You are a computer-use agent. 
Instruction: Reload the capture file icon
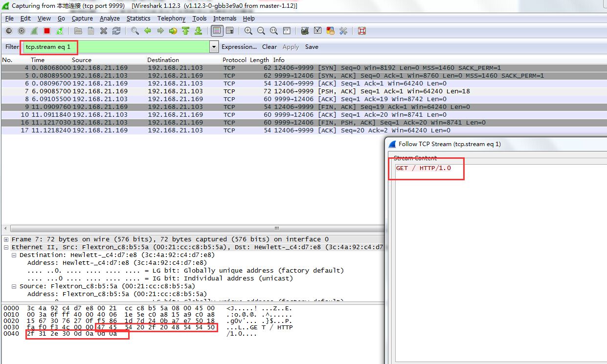(116, 31)
